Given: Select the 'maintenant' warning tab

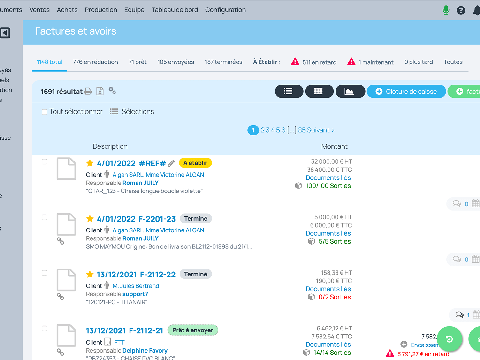Looking at the screenshot, I should (x=370, y=62).
